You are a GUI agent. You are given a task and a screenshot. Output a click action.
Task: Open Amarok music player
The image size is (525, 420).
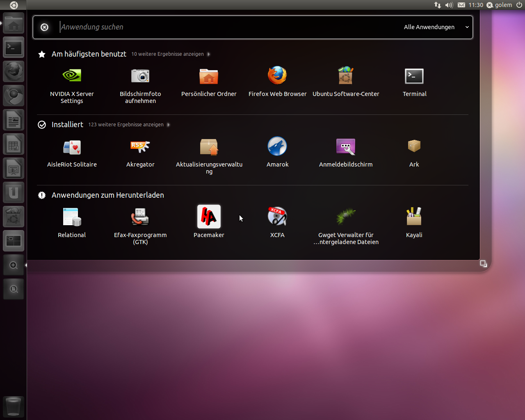(x=277, y=153)
